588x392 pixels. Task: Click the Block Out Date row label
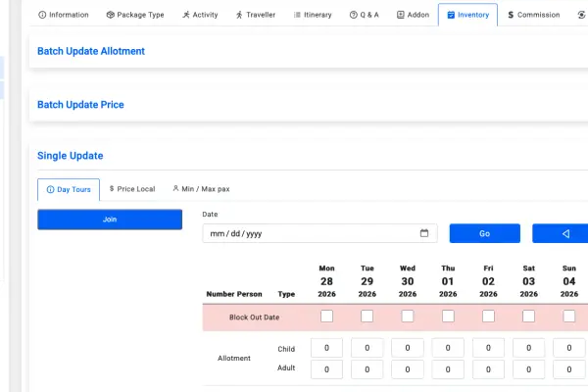(x=254, y=318)
